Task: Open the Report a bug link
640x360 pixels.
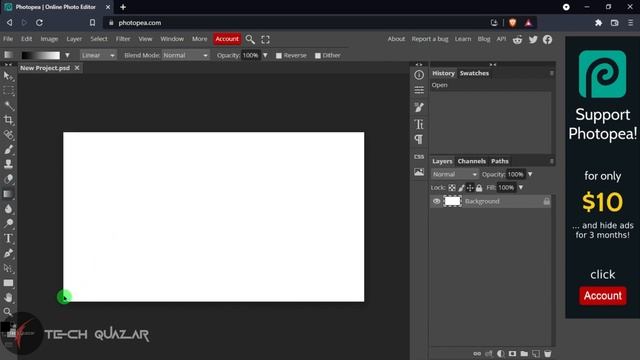Action: (430, 39)
